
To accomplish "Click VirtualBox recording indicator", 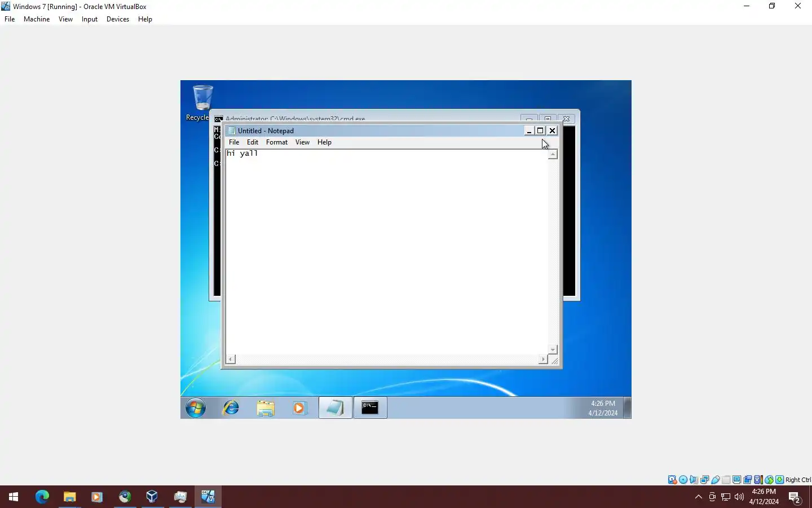I will point(748,480).
